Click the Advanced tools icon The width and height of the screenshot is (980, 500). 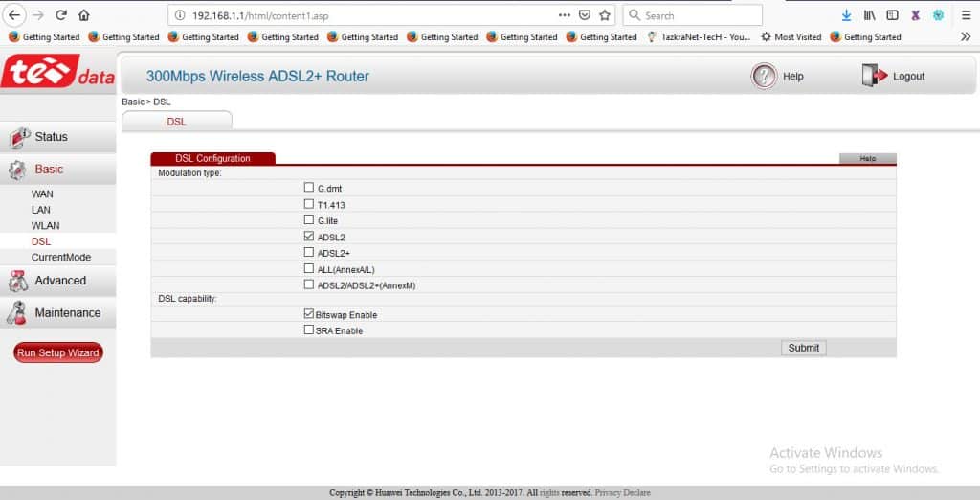coord(17,281)
